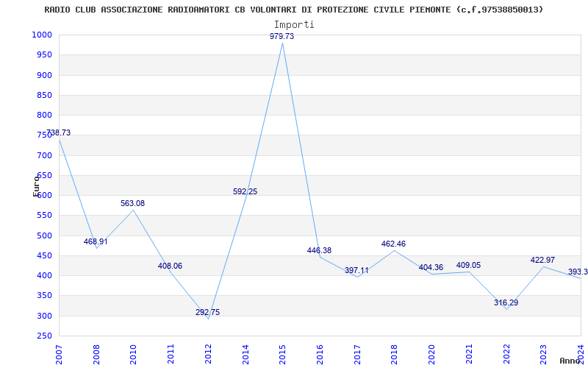
Task: Click the 800 y-axis tick label
Action: click(x=44, y=116)
